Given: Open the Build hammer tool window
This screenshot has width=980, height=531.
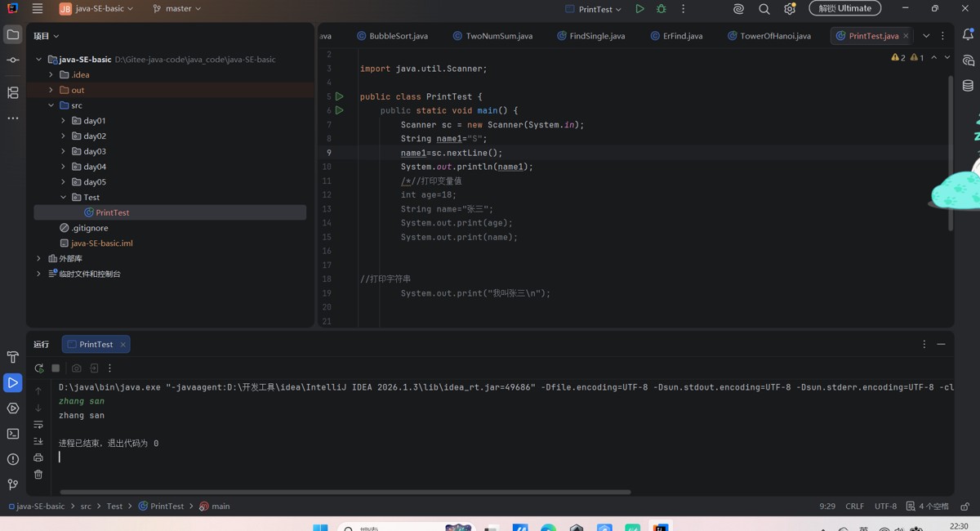Looking at the screenshot, I should 13,357.
